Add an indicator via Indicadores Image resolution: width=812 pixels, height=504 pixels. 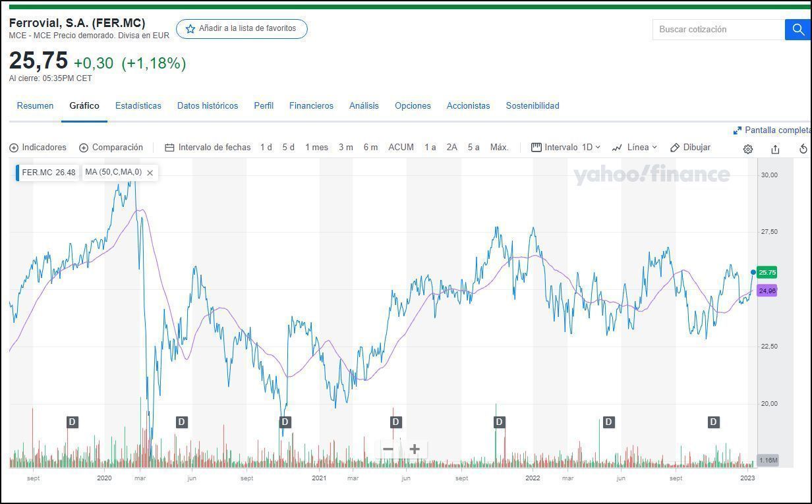pos(38,148)
